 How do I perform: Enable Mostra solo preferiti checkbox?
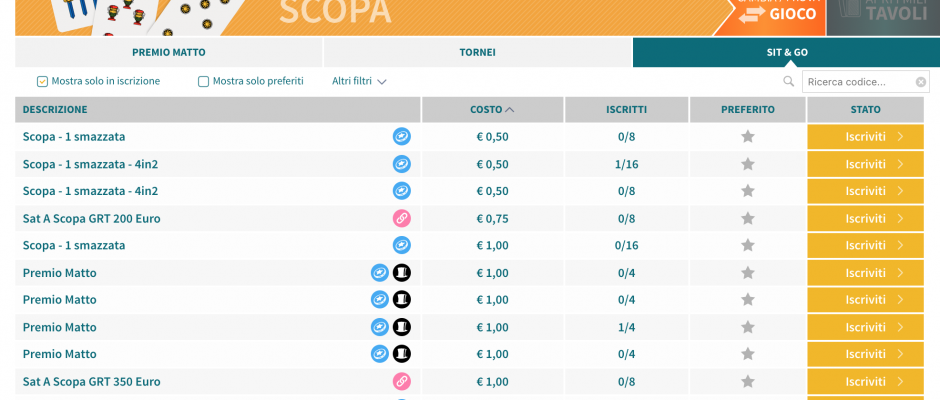click(x=203, y=82)
